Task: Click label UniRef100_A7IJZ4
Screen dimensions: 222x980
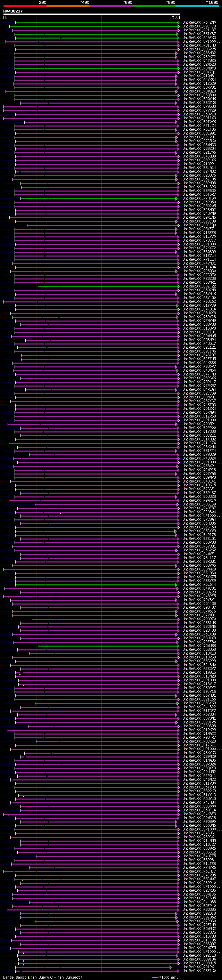Action: (199, 125)
